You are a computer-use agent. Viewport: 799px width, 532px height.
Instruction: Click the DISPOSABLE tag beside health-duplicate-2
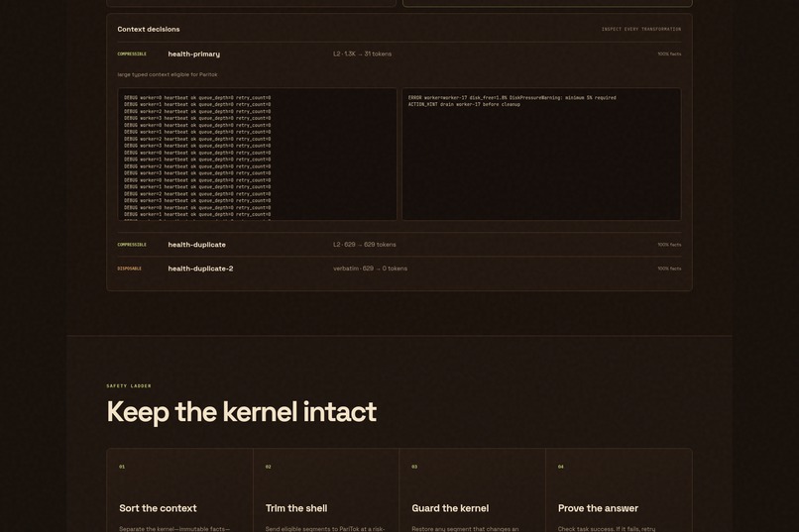tap(130, 268)
